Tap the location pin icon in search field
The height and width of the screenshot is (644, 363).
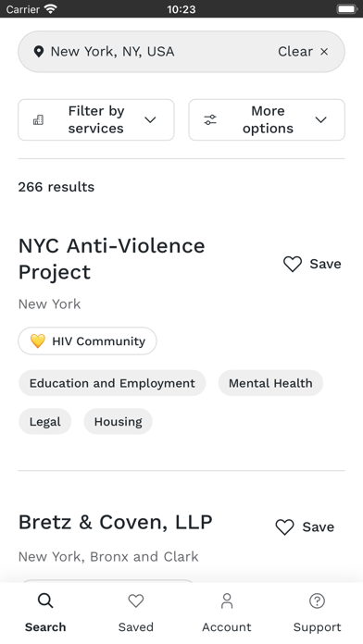(39, 52)
